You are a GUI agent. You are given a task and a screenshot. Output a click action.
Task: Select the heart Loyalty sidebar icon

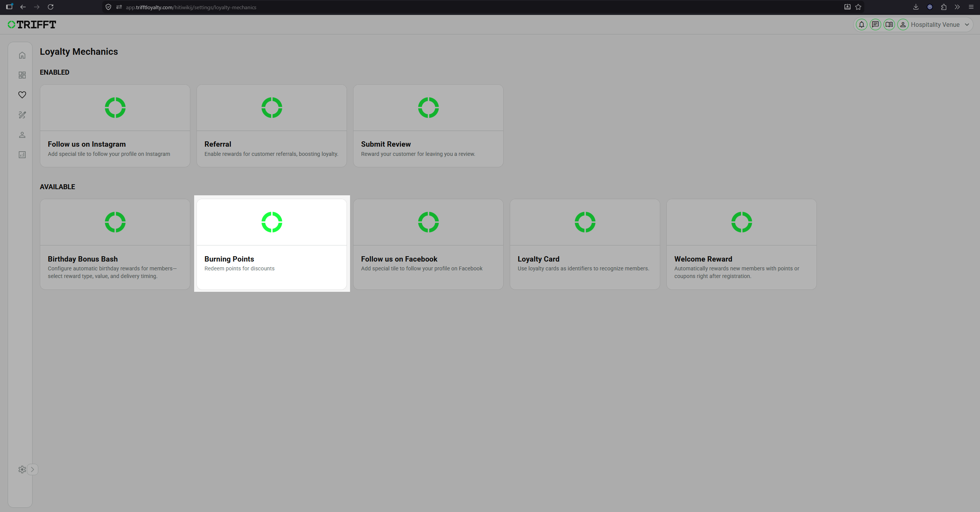pyautogui.click(x=22, y=95)
